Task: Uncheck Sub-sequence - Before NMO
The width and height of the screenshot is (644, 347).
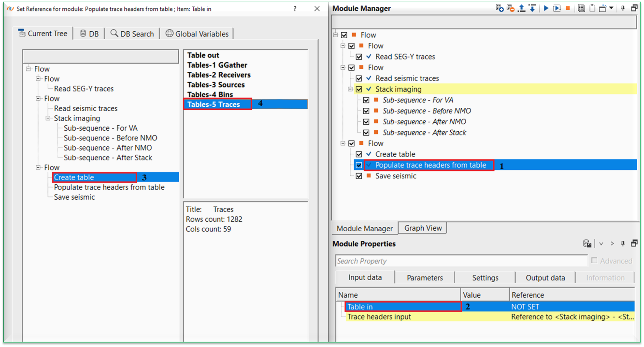Action: point(366,111)
